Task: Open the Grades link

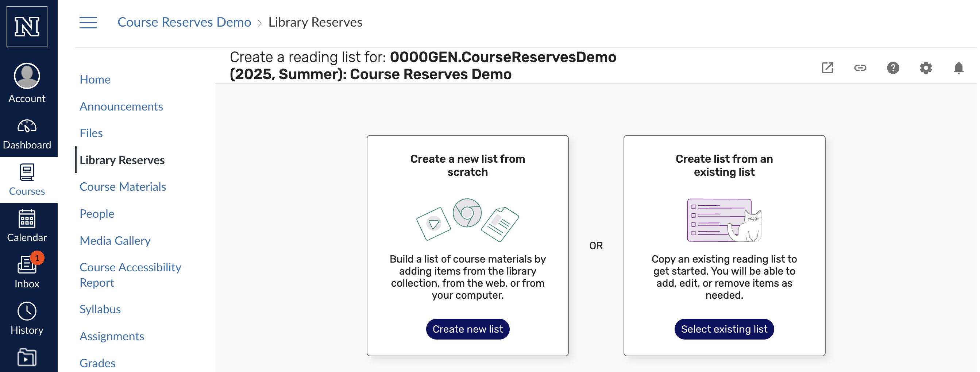Action: 97,363
